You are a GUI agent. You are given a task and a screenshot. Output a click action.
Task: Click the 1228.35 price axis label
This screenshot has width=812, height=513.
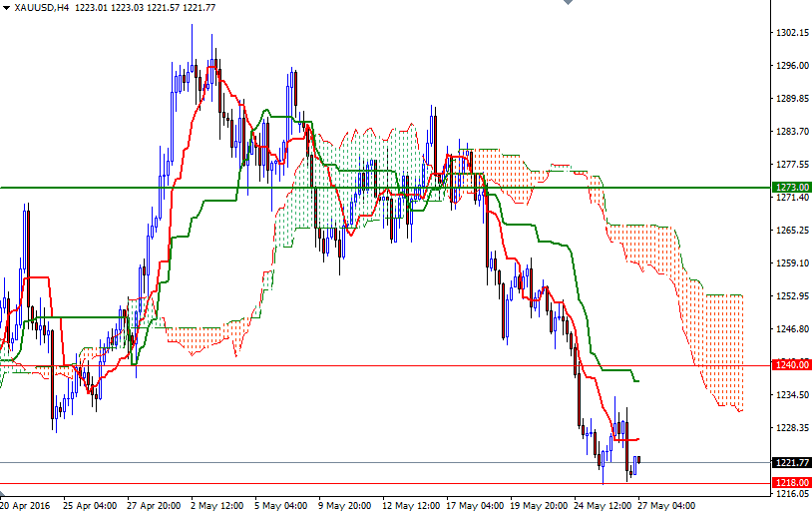(792, 428)
